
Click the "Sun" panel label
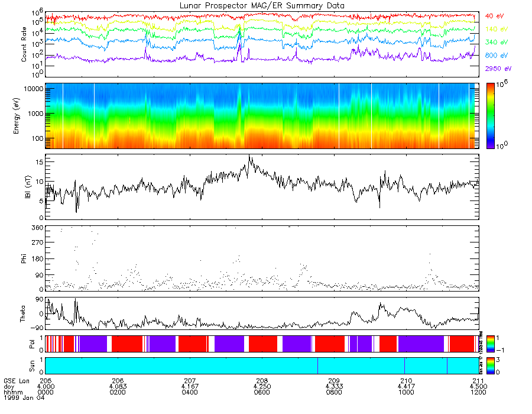pos(32,366)
